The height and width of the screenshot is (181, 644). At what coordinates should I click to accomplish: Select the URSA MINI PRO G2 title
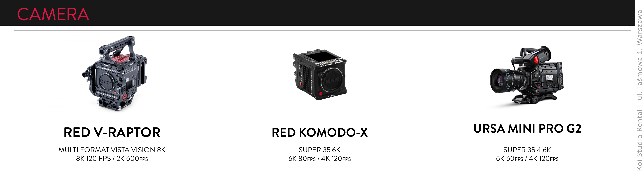point(527,129)
